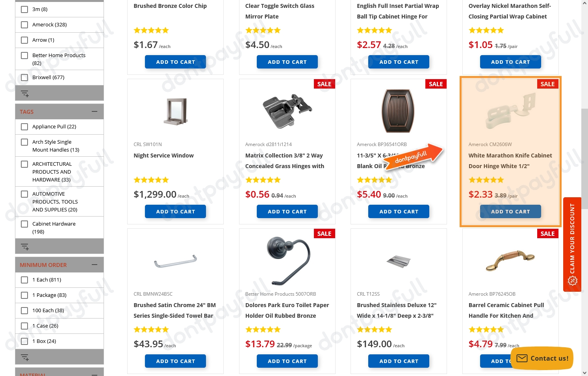Collapse the TAGS filter section
The width and height of the screenshot is (588, 376).
[95, 111]
